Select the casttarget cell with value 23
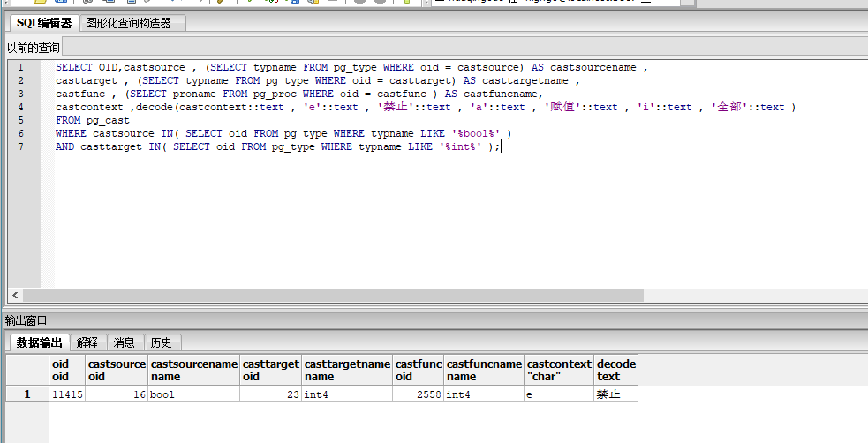This screenshot has width=868, height=443. (271, 394)
